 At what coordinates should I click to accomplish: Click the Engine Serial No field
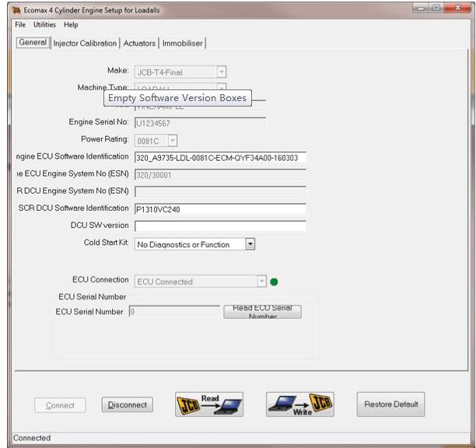(x=200, y=123)
